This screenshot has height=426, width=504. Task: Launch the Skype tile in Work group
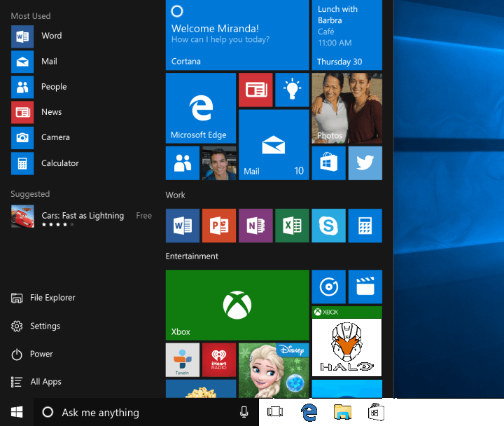tap(329, 226)
